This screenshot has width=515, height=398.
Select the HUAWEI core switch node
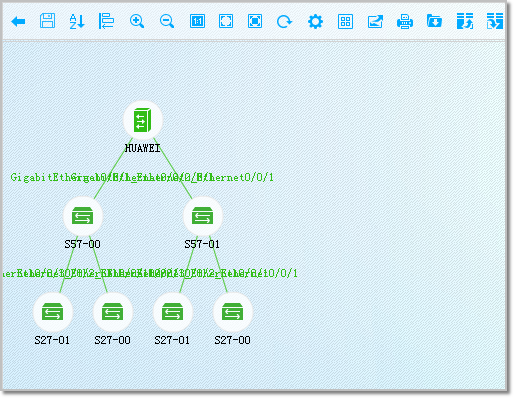click(x=143, y=121)
